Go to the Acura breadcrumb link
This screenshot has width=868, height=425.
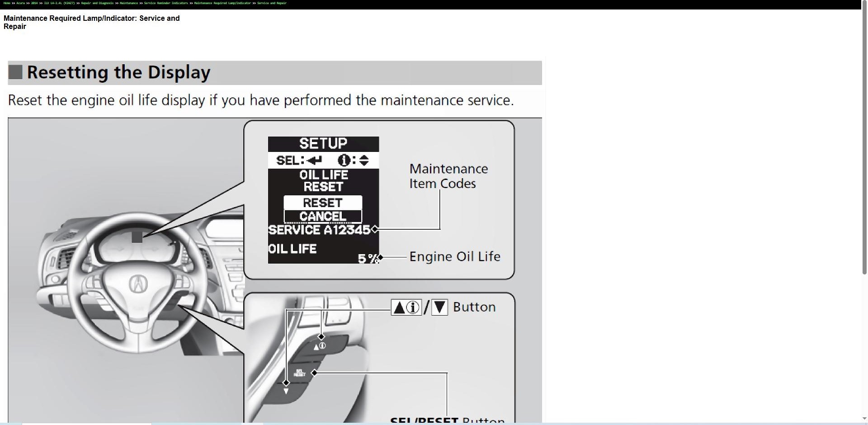click(21, 3)
